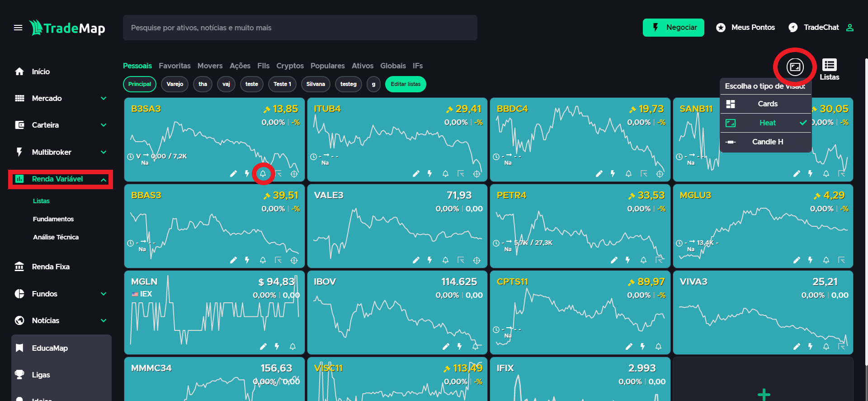Click the TradeMap logo
The image size is (868, 401).
(67, 28)
